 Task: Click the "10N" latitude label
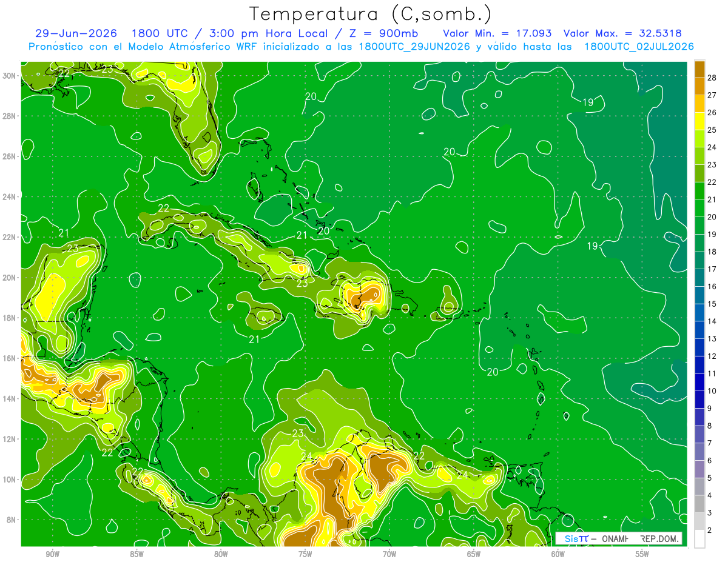click(x=10, y=480)
